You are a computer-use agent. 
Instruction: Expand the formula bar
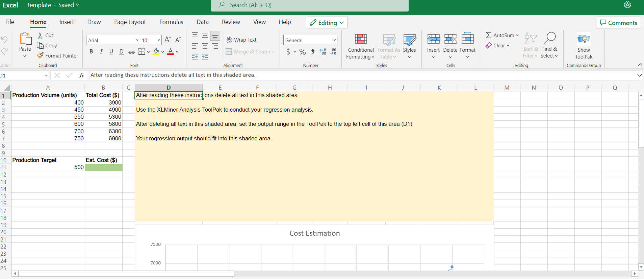click(x=639, y=75)
